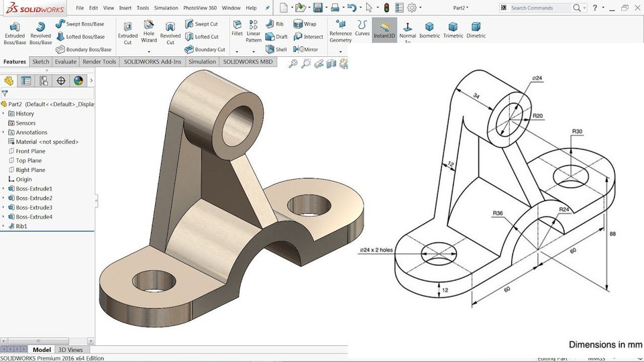Select the Mirror feature tool
Viewport: 644px width, 362px height.
[x=306, y=49]
